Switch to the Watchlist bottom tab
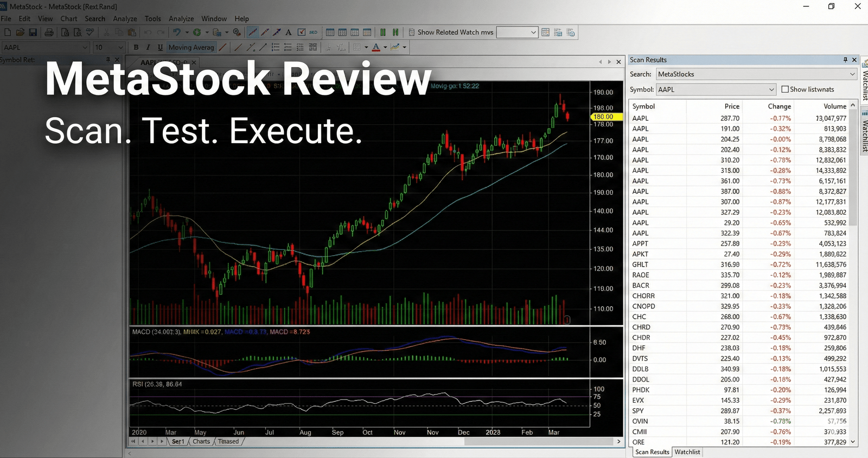This screenshot has height=458, width=868. 687,452
